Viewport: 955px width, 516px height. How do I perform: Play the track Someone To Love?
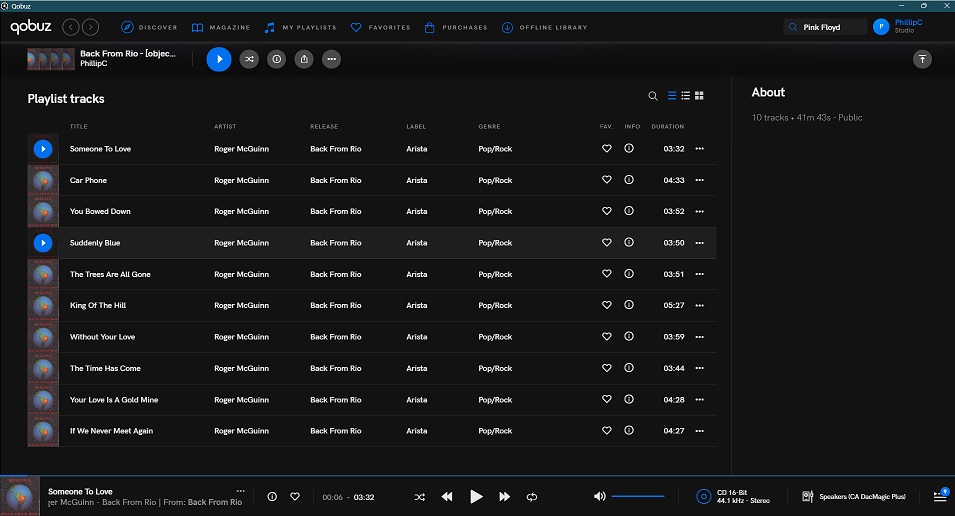[x=43, y=149]
